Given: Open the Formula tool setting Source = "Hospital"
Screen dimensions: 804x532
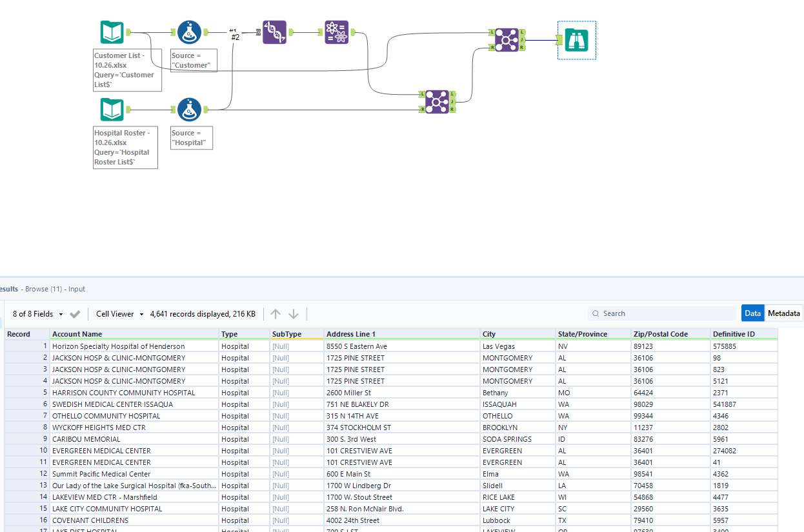Looking at the screenshot, I should click(189, 108).
